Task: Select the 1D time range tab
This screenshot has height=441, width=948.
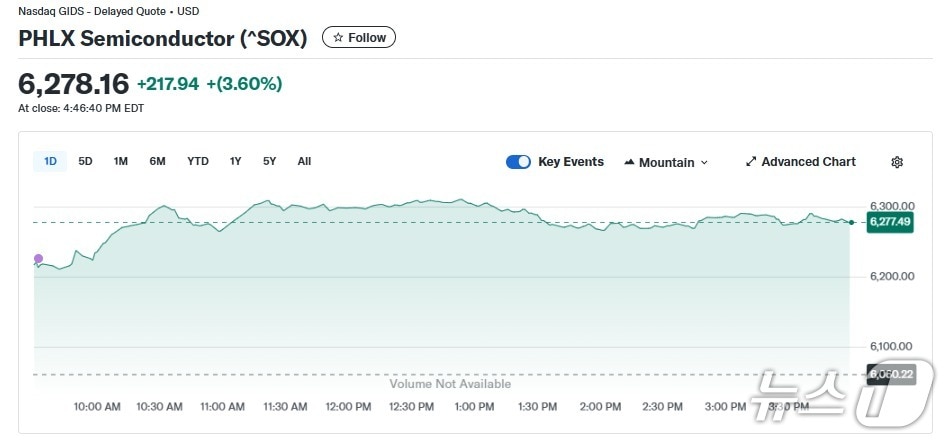Action: point(50,161)
